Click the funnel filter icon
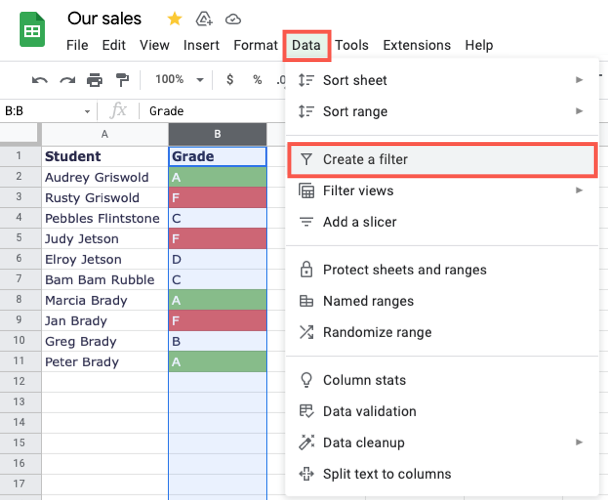 click(306, 159)
